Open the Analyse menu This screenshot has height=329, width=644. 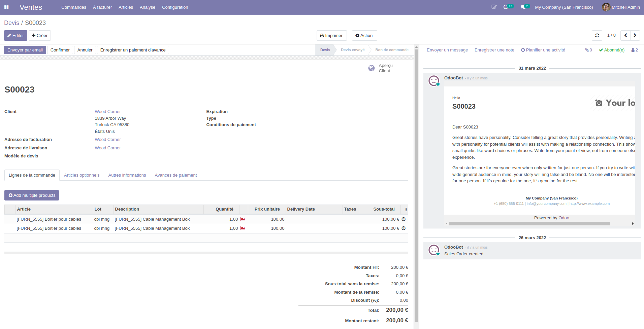click(147, 7)
